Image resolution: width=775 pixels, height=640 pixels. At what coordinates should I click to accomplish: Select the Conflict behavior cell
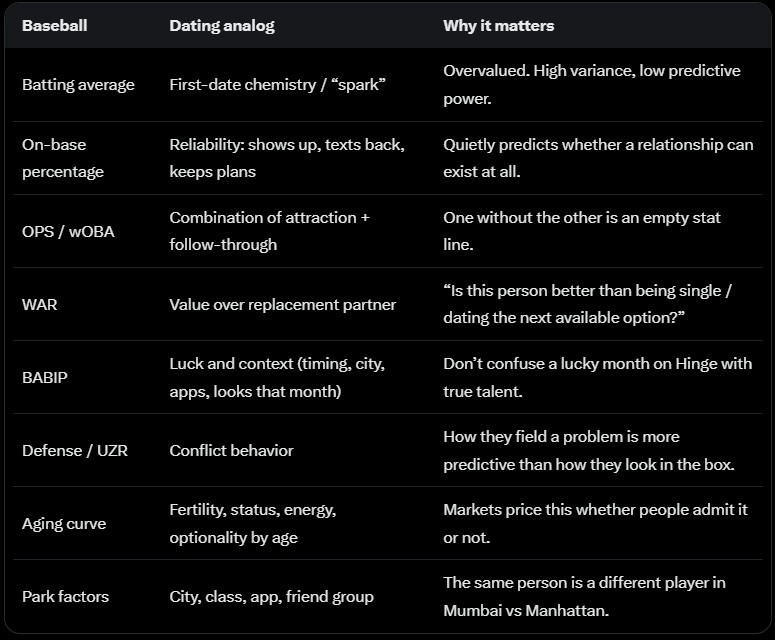(x=231, y=451)
